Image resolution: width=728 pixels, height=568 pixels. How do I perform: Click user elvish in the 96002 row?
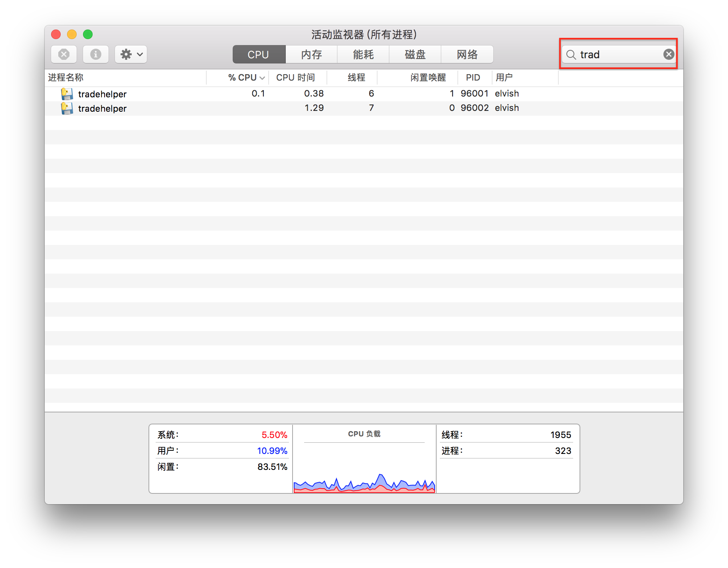coord(507,108)
